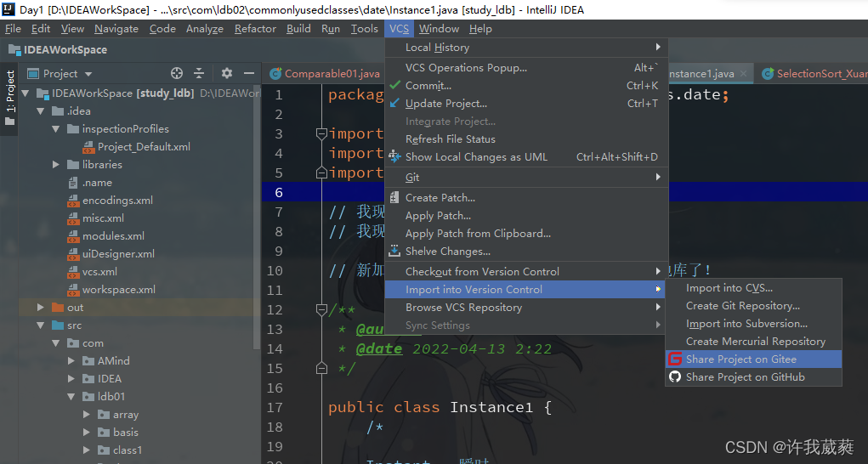
Task: Choose Import into Subversion...
Action: pyautogui.click(x=753, y=324)
